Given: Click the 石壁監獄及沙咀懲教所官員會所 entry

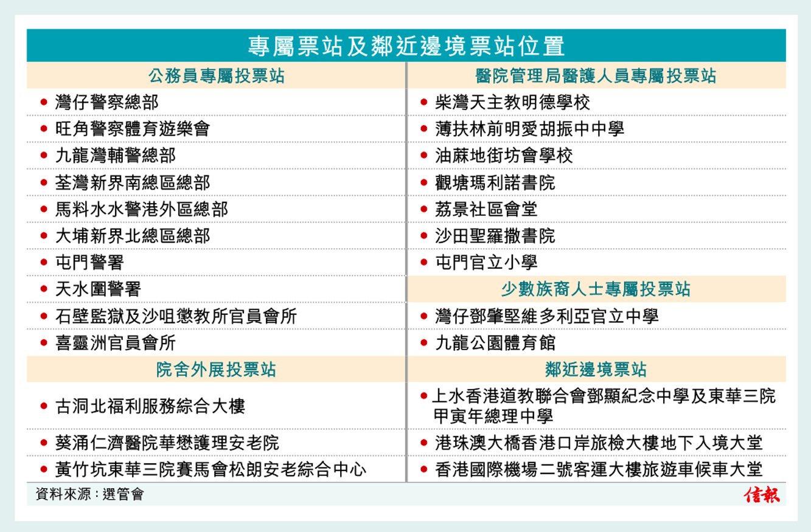Looking at the screenshot, I should (x=176, y=316).
